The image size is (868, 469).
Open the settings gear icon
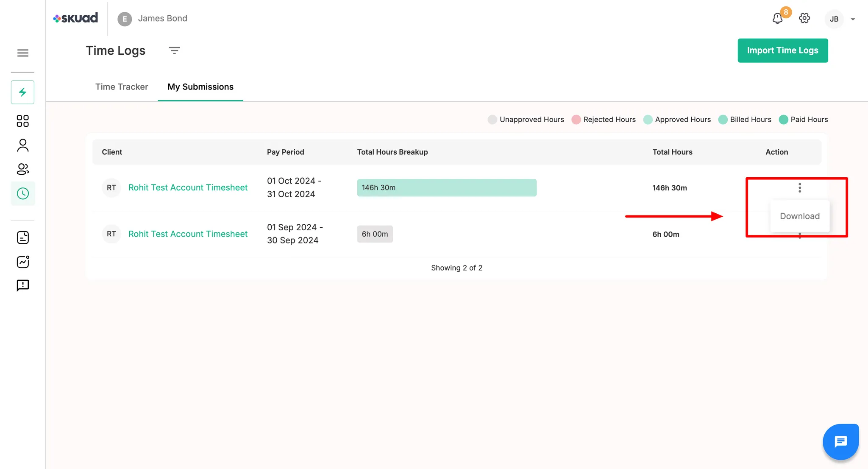pos(804,18)
